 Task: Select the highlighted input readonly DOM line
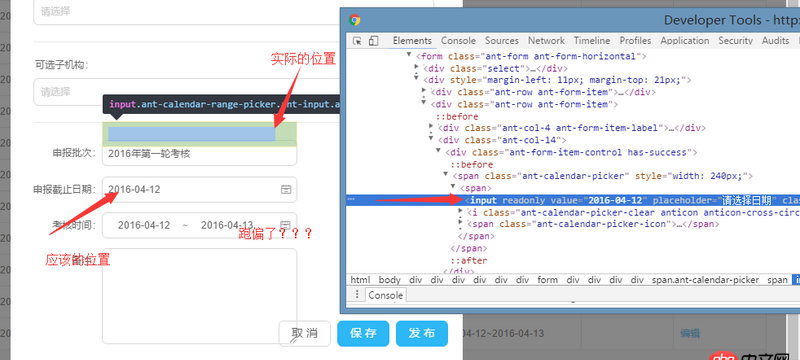pyautogui.click(x=573, y=200)
